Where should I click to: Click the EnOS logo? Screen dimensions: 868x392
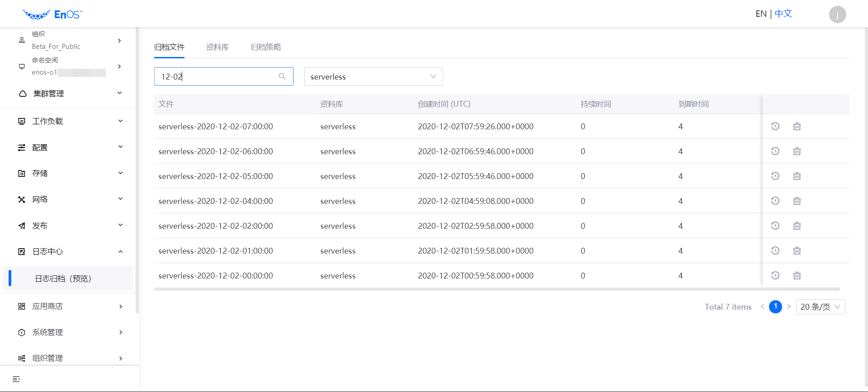coord(52,14)
